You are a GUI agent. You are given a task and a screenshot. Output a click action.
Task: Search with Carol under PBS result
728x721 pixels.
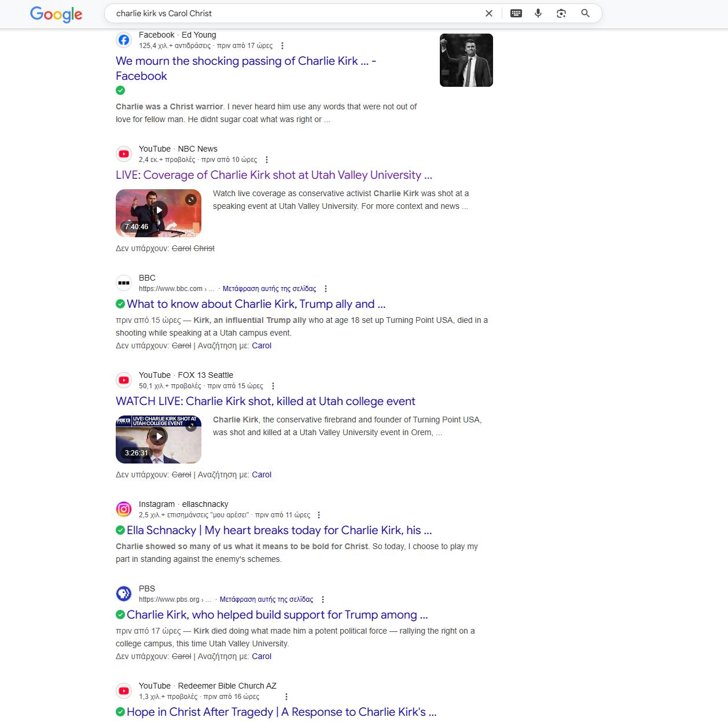coord(262,656)
